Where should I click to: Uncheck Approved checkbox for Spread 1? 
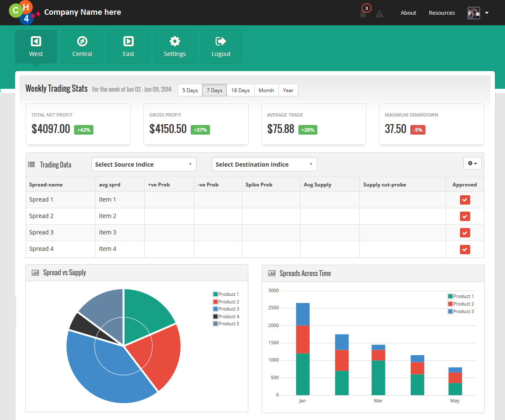pyautogui.click(x=465, y=200)
